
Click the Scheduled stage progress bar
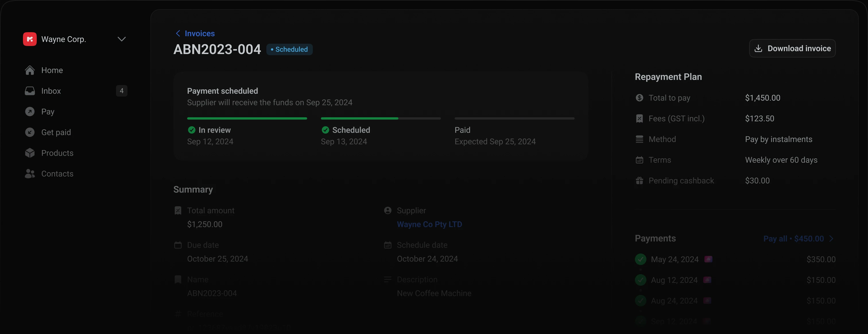coord(380,118)
